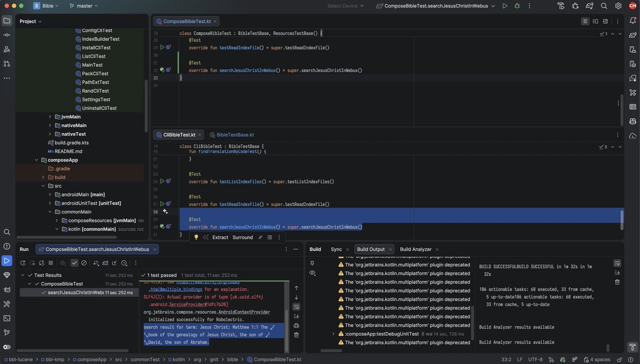Viewport: 640px width, 364px height.
Task: Open the master branch dropdown
Action: (x=84, y=6)
